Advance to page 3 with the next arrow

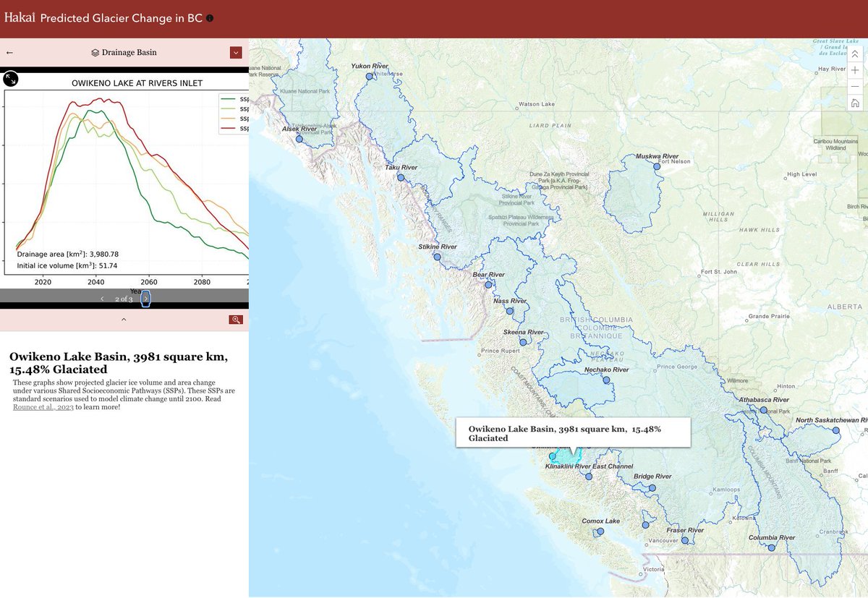pos(146,299)
